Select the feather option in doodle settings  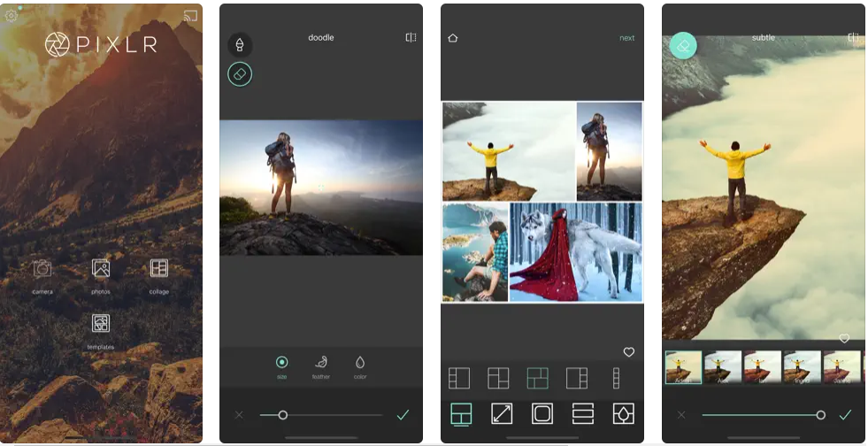click(x=321, y=367)
